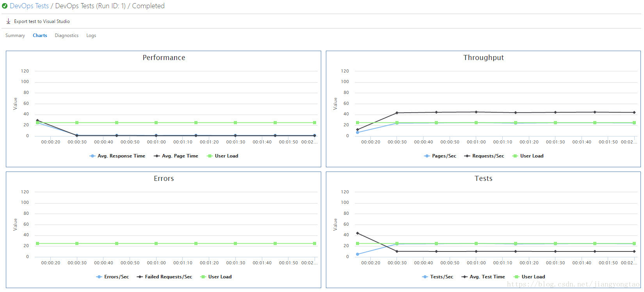The width and height of the screenshot is (644, 292).
Task: Click the Completed status text in breadcrumb
Action: (148, 6)
